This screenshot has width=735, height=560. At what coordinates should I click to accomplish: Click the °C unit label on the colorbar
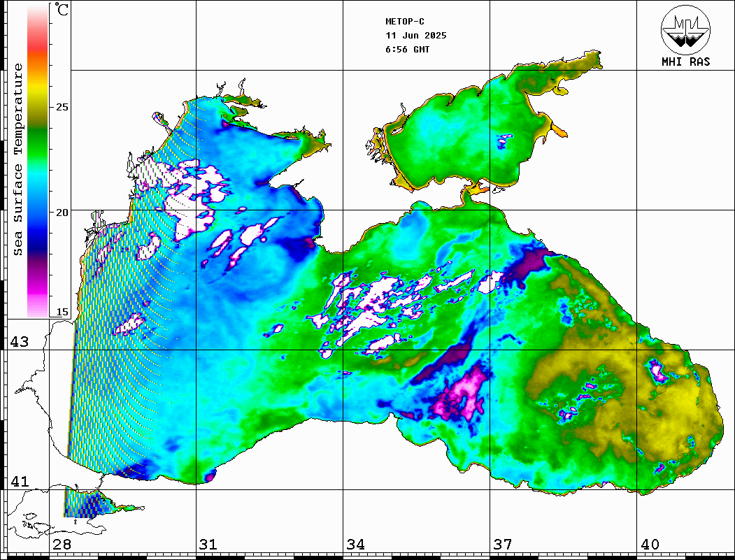click(61, 9)
